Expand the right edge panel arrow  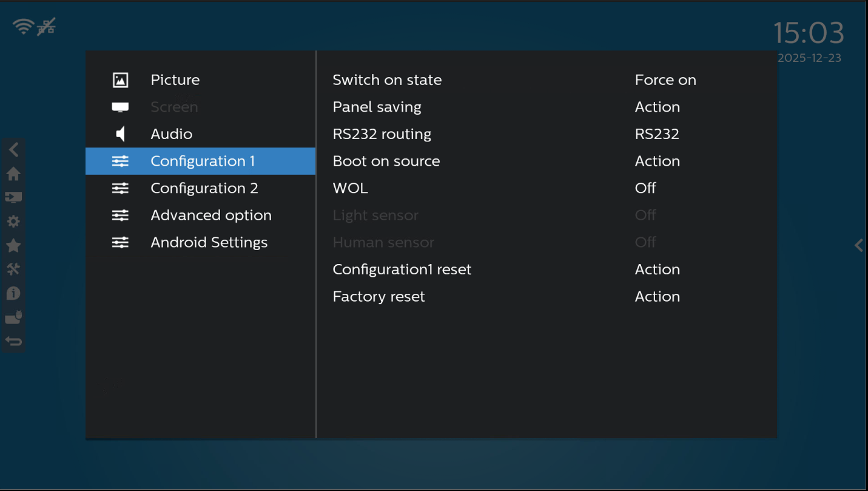pos(858,245)
